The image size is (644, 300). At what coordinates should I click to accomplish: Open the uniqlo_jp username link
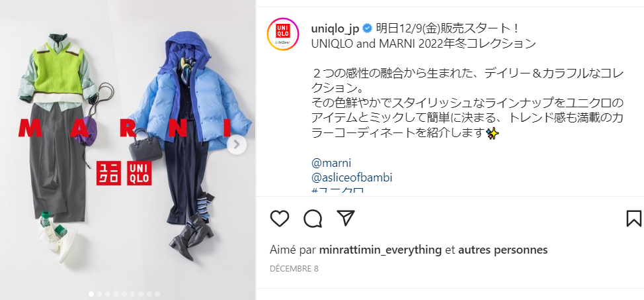coord(335,28)
